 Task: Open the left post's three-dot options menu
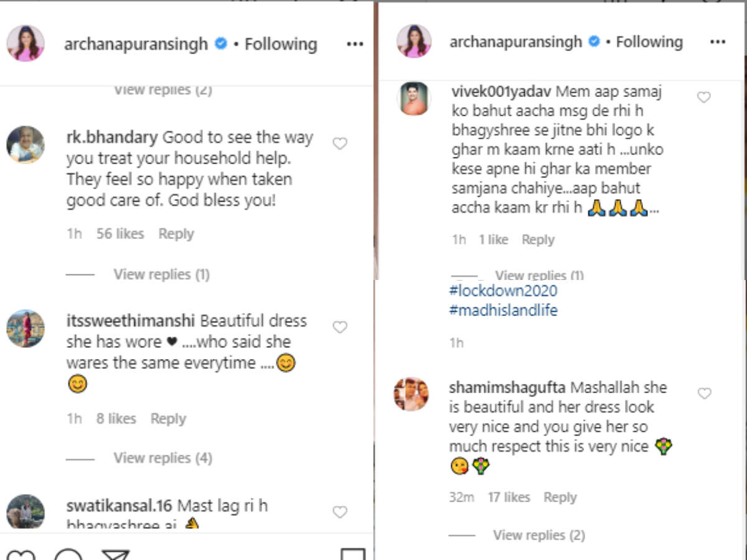[x=355, y=44]
